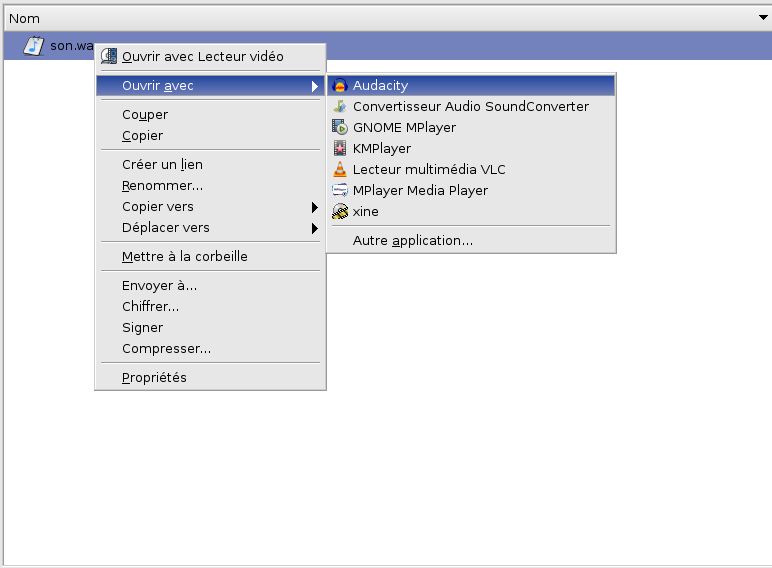Click the son.wav audio file icon
The height and width of the screenshot is (568, 772).
click(x=34, y=46)
